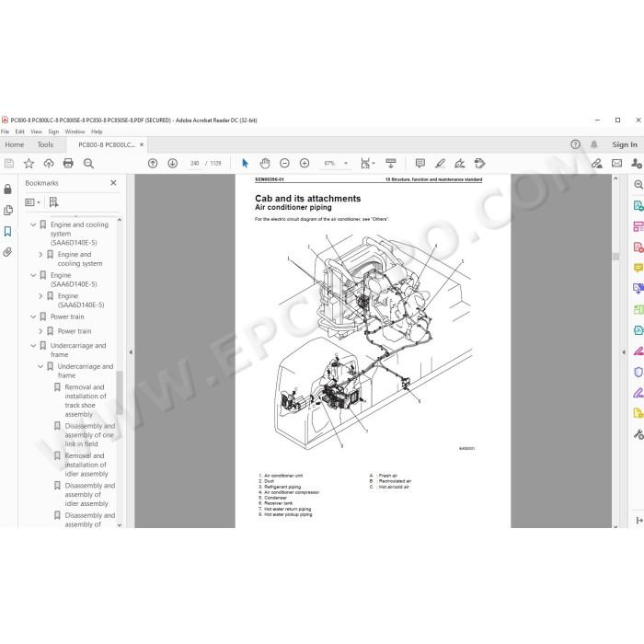
Task: Open the bookmarks options dropdown menu
Action: tap(32, 202)
